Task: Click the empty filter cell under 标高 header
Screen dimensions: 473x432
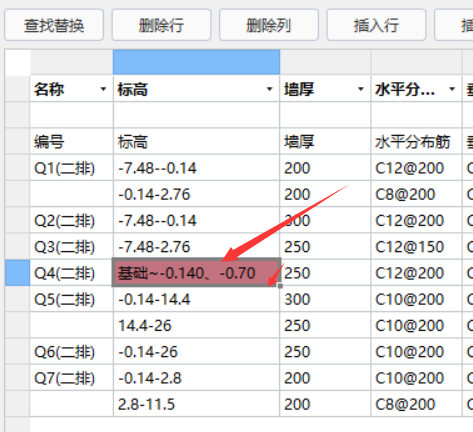Action: tap(196, 115)
